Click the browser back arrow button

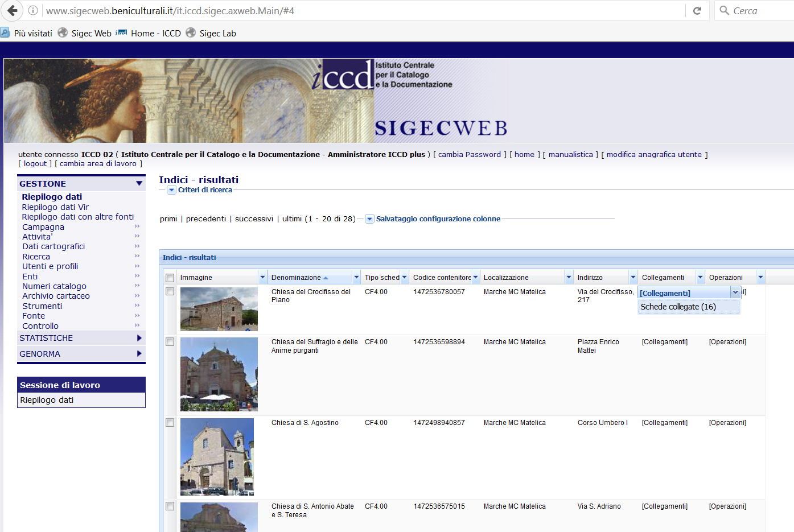click(12, 11)
